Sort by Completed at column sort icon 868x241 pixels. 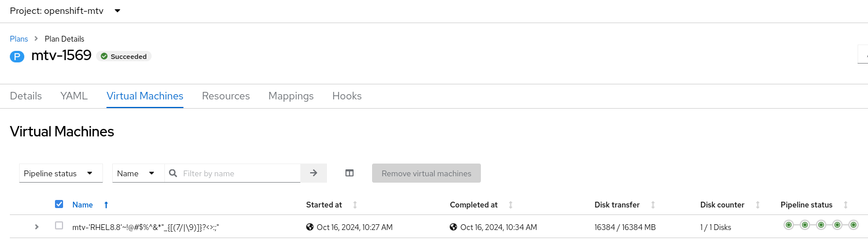[510, 205]
